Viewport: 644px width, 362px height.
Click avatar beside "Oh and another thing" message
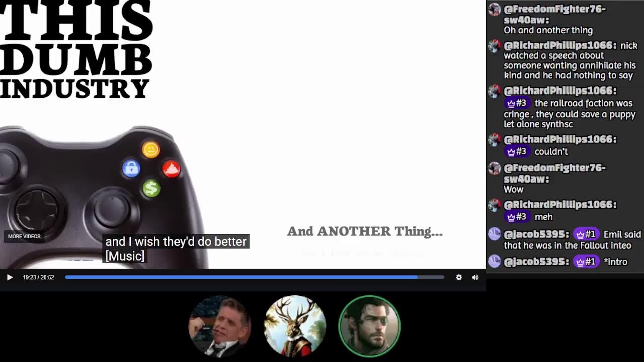(x=495, y=10)
